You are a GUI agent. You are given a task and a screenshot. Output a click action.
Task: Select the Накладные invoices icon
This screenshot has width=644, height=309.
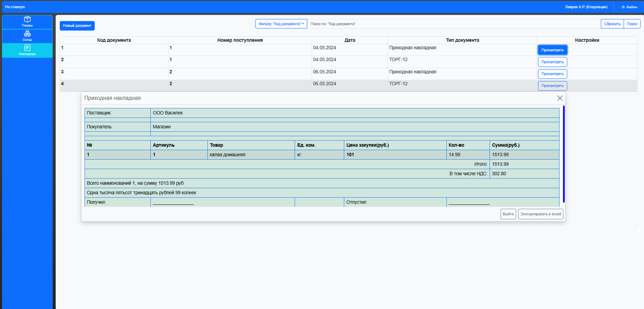[27, 48]
